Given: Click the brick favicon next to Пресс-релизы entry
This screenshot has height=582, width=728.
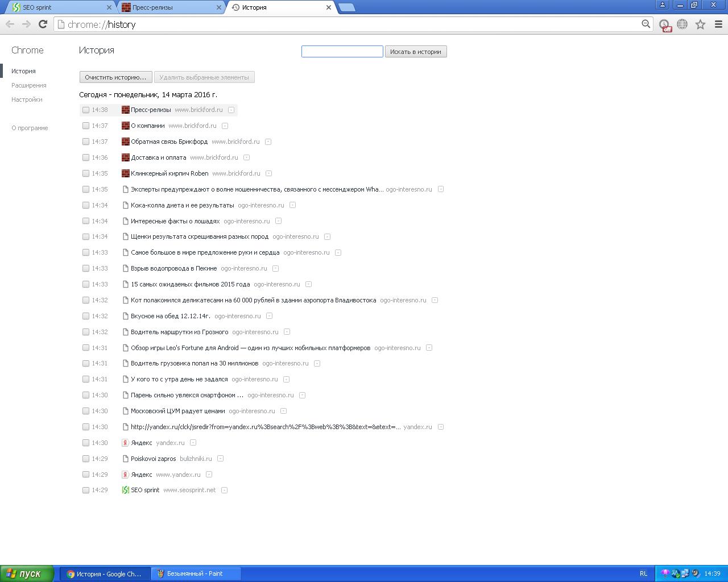Looking at the screenshot, I should tap(126, 110).
